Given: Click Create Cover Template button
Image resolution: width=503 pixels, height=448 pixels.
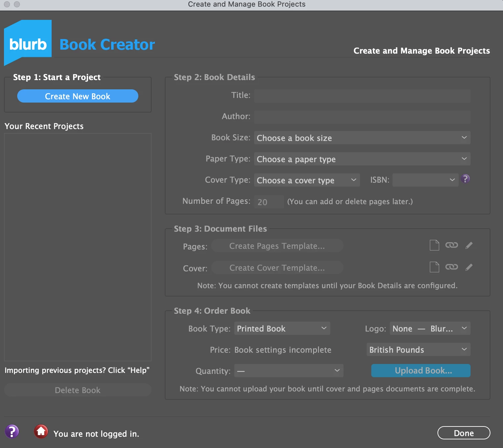Looking at the screenshot, I should (x=277, y=268).
